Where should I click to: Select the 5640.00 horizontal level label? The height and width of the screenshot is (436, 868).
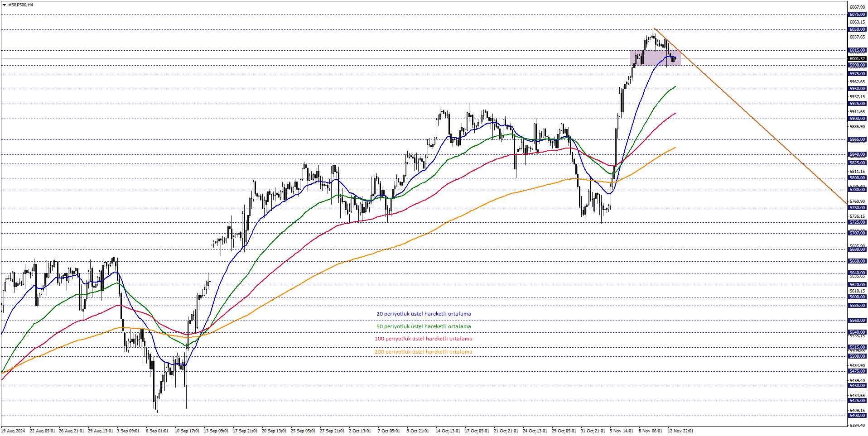point(857,273)
